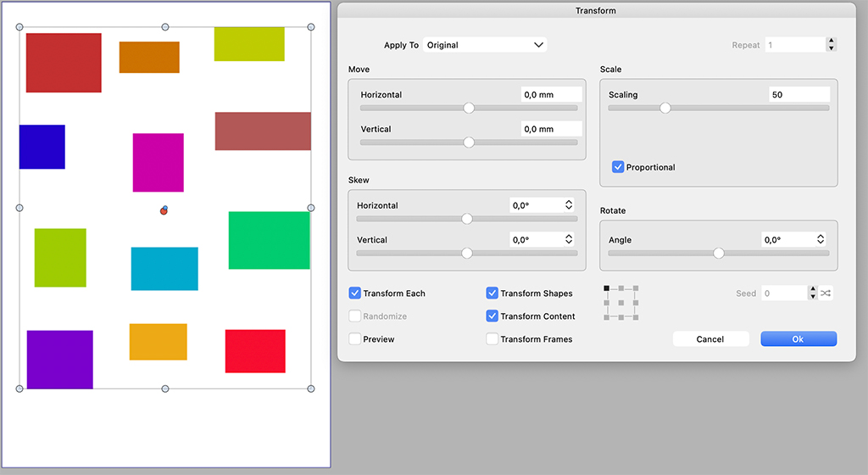Enable the Preview checkbox
This screenshot has height=475, width=868.
pos(355,339)
